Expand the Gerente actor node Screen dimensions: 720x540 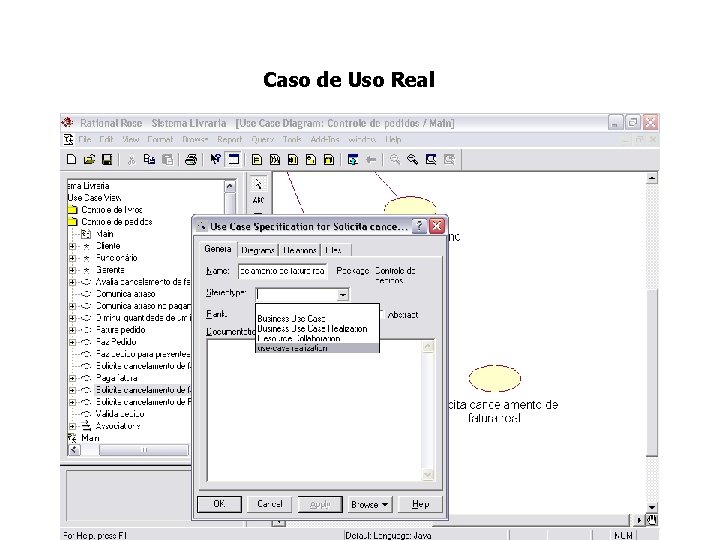click(72, 270)
